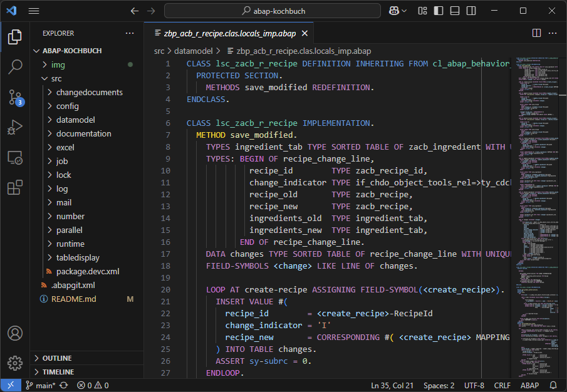Open the hamburger application menu
This screenshot has height=392, width=567.
point(34,11)
